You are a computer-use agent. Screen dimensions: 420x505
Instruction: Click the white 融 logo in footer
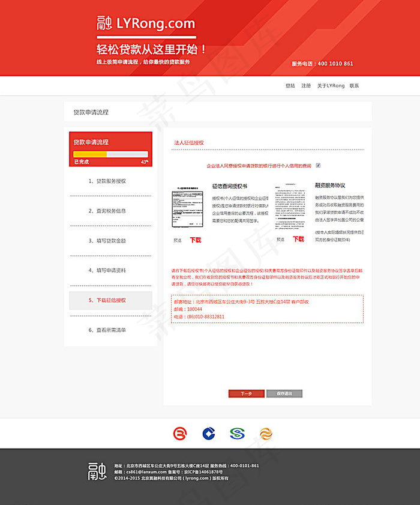[x=97, y=471]
